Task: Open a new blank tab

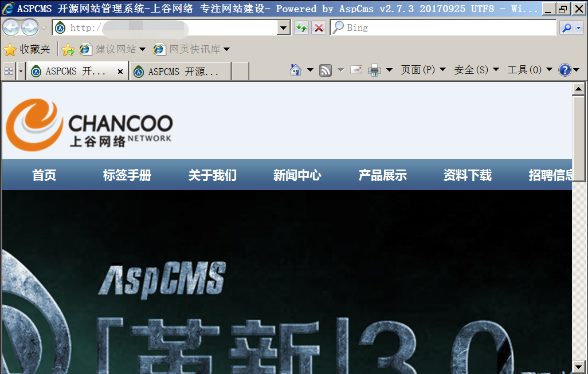Action: coord(240,71)
